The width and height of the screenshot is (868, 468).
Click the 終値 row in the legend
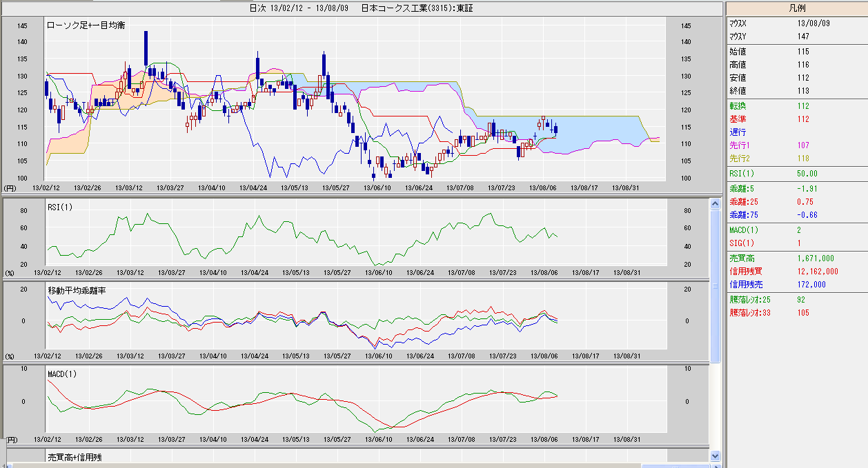pyautogui.click(x=738, y=91)
